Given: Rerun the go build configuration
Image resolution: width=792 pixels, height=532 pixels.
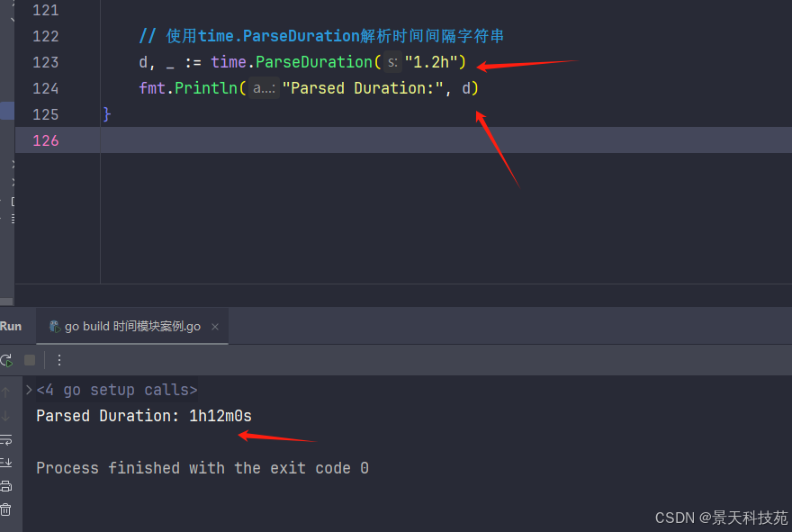Looking at the screenshot, I should pyautogui.click(x=6, y=360).
